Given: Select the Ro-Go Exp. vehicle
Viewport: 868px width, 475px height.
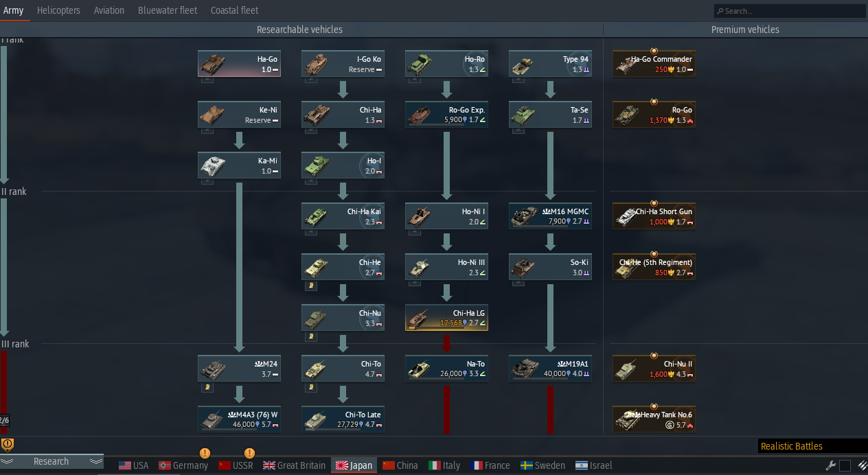Looking at the screenshot, I should 446,115.
